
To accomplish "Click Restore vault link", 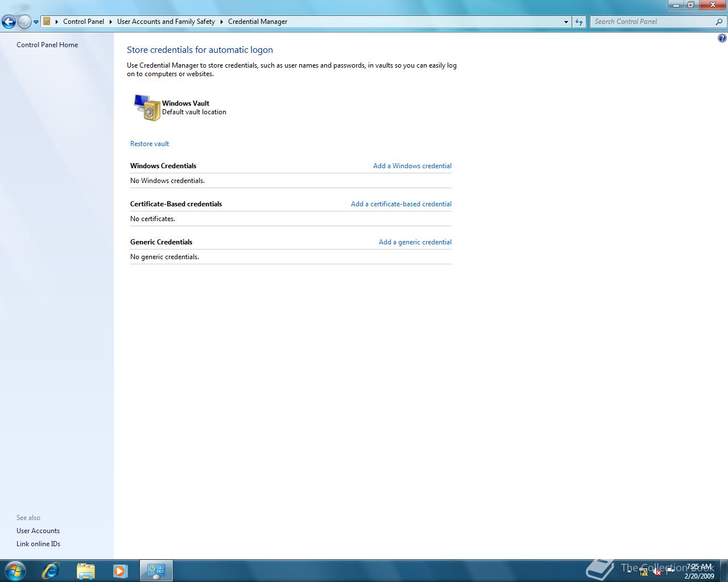I will [150, 144].
